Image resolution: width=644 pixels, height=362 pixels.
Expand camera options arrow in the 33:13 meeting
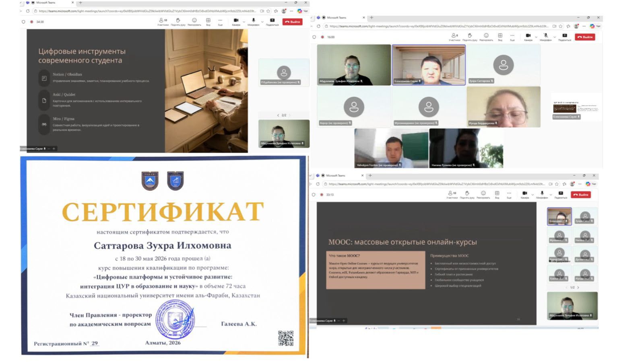533,195
